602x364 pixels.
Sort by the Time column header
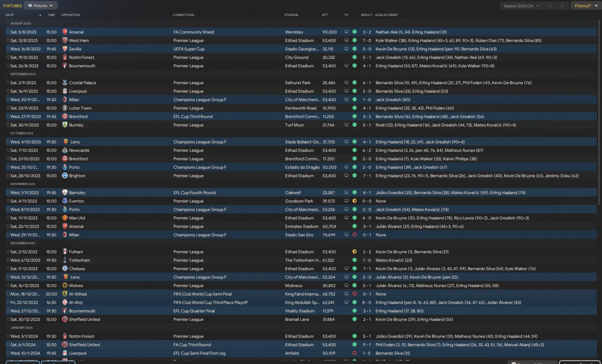coord(51,15)
